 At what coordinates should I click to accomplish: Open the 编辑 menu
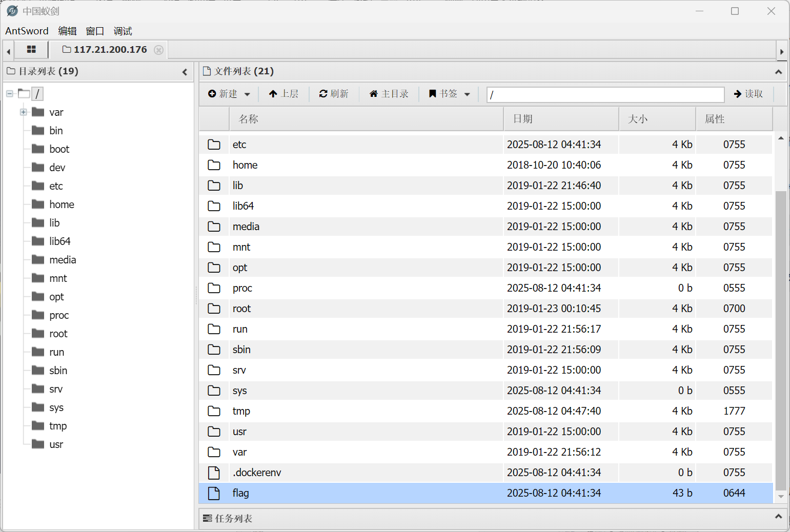point(67,31)
